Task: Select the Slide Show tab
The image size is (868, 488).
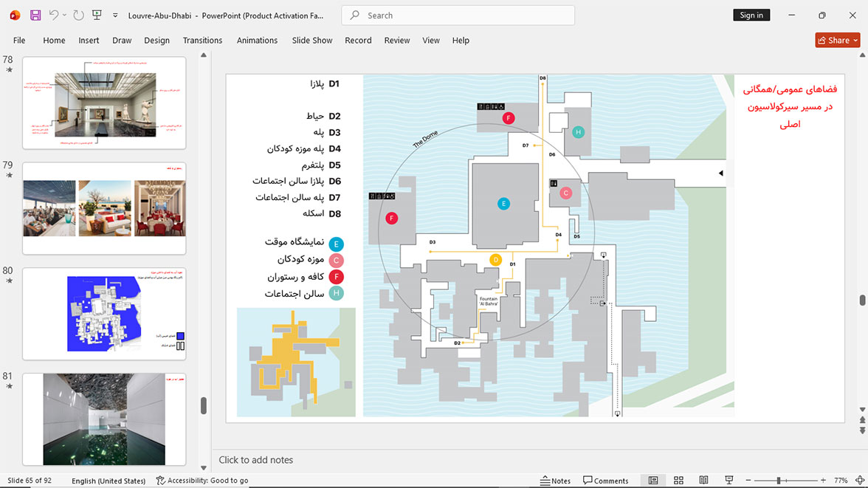Action: coord(312,41)
